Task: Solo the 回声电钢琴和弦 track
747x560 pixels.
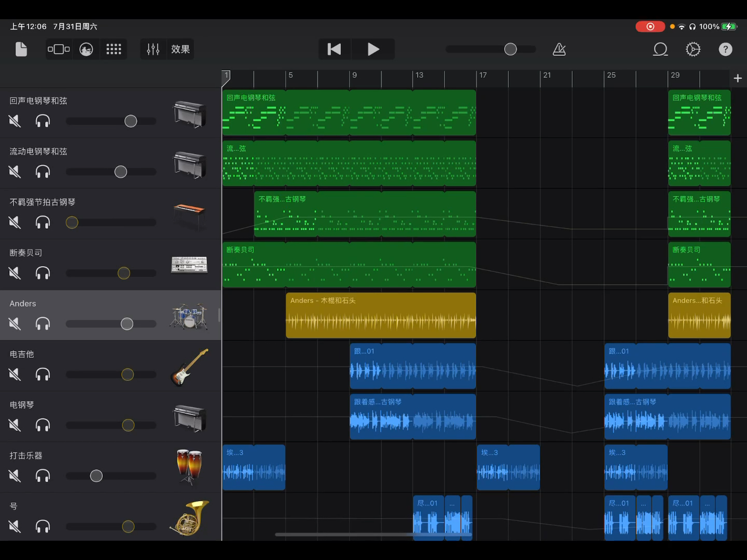Action: [43, 121]
